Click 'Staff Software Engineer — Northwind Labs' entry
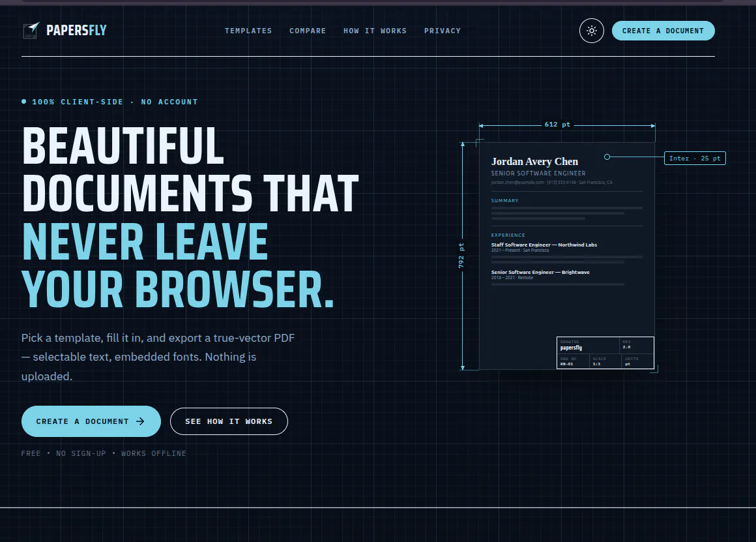The height and width of the screenshot is (542, 756). [x=544, y=245]
